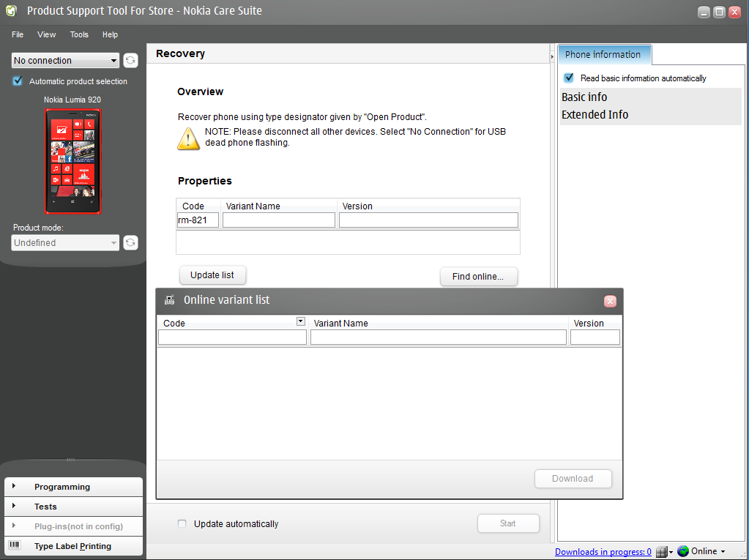Viewport: 749px width, 560px height.
Task: Refresh the connection list
Action: [130, 61]
